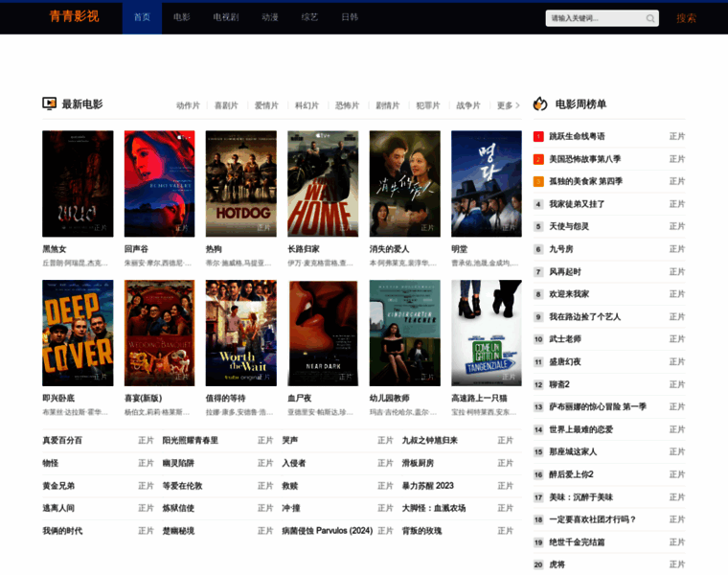Open 虎将 ranking entry
This screenshot has width=728, height=575.
(557, 564)
